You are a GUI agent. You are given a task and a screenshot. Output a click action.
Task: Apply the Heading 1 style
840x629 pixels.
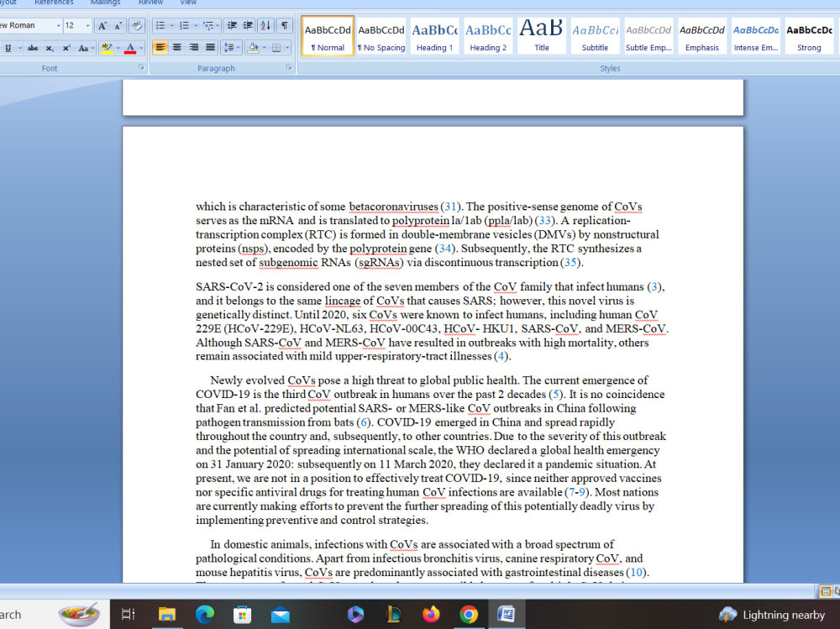(434, 36)
